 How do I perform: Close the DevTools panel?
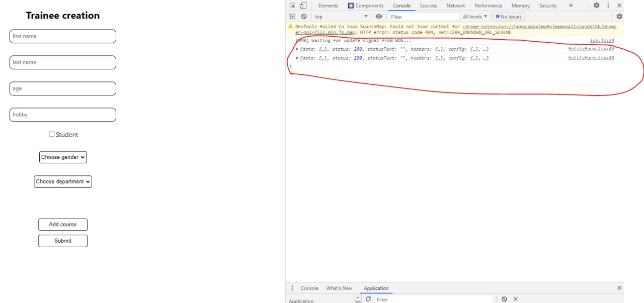[619, 6]
